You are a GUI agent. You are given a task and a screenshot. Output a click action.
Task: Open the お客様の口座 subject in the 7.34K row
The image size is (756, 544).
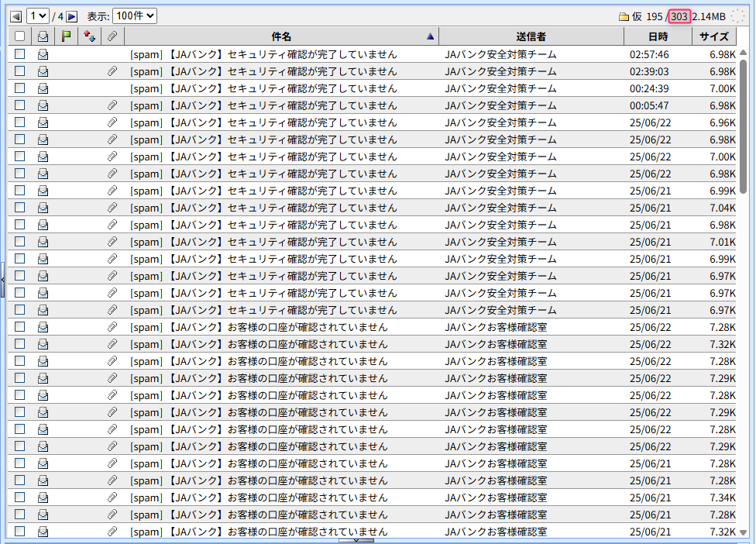click(259, 498)
